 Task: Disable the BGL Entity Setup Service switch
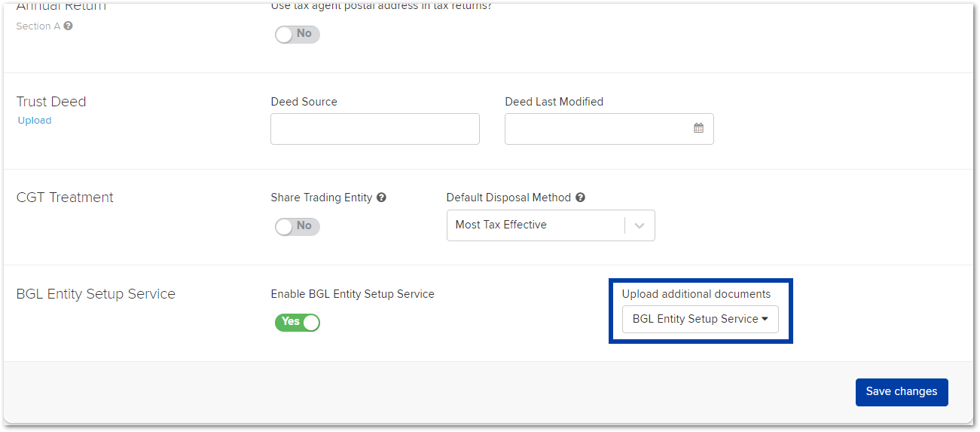(x=297, y=323)
